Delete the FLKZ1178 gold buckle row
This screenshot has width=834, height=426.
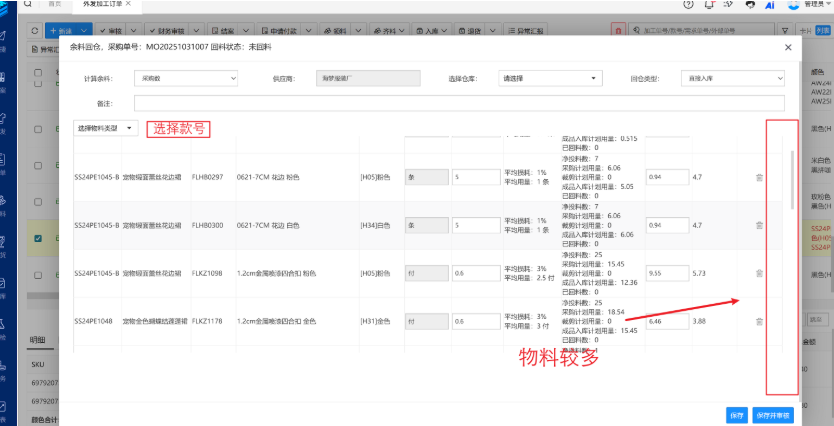(x=759, y=321)
